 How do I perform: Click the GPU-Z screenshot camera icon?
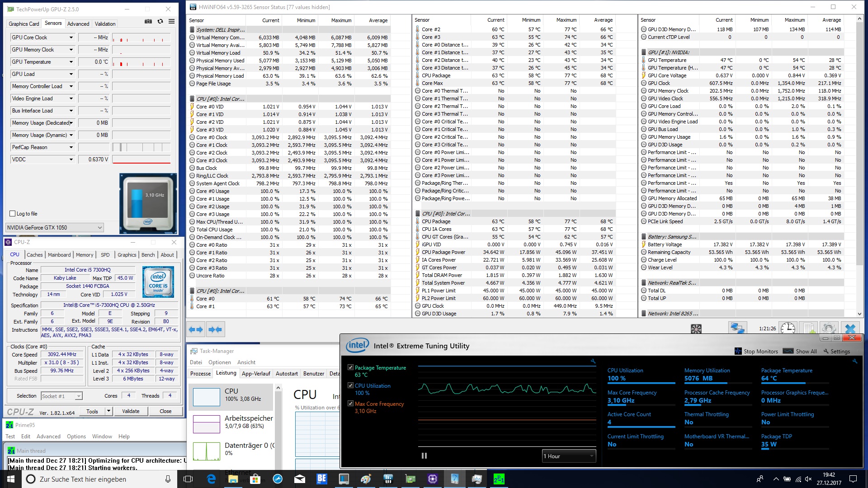click(x=148, y=21)
